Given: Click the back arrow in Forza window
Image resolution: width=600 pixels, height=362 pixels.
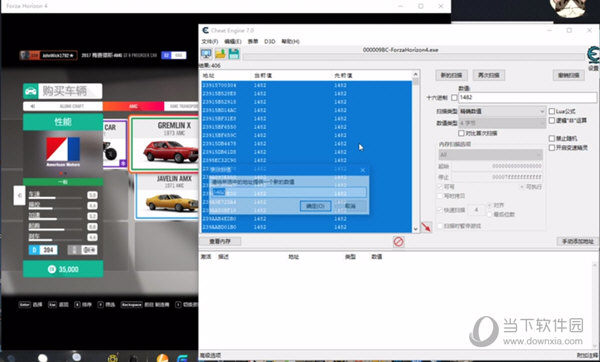Looking at the screenshot, I should click(20, 196).
